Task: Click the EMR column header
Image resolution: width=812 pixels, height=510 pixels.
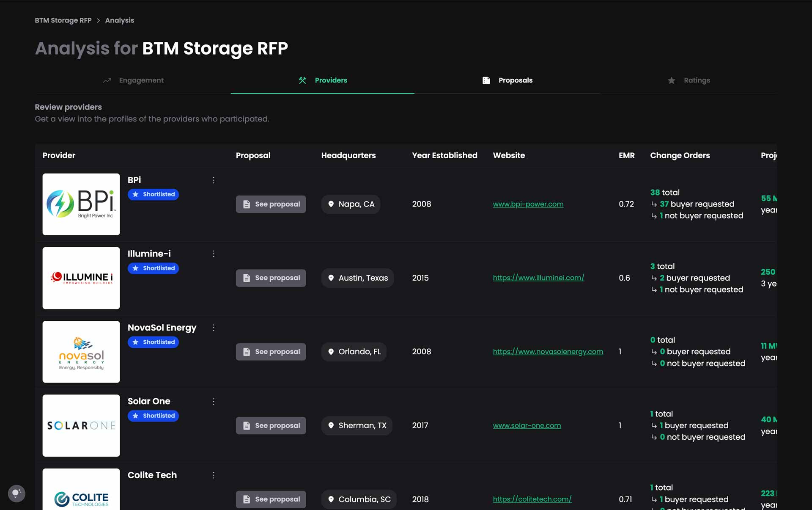Action: tap(626, 155)
